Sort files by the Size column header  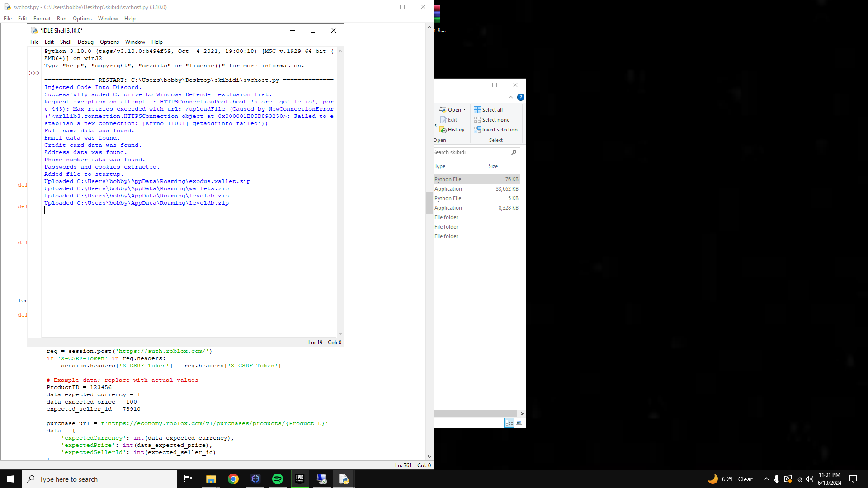tap(493, 166)
